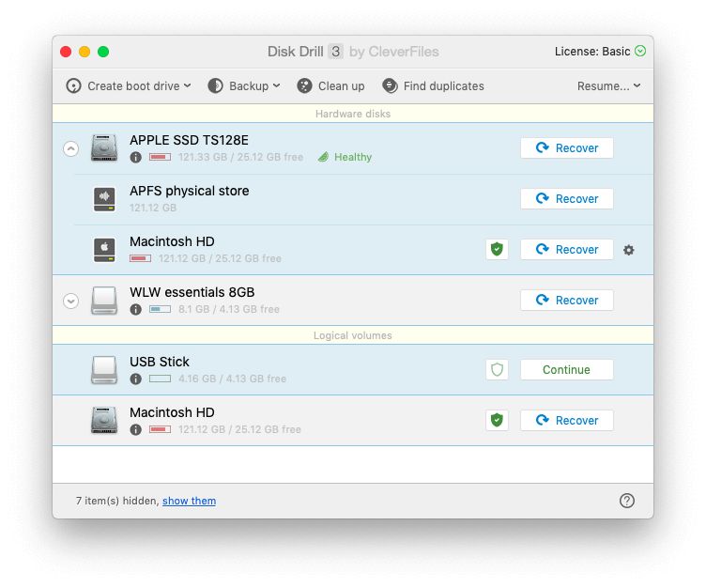Click the Logical volumes section header
The width and height of the screenshot is (706, 588).
pos(353,335)
